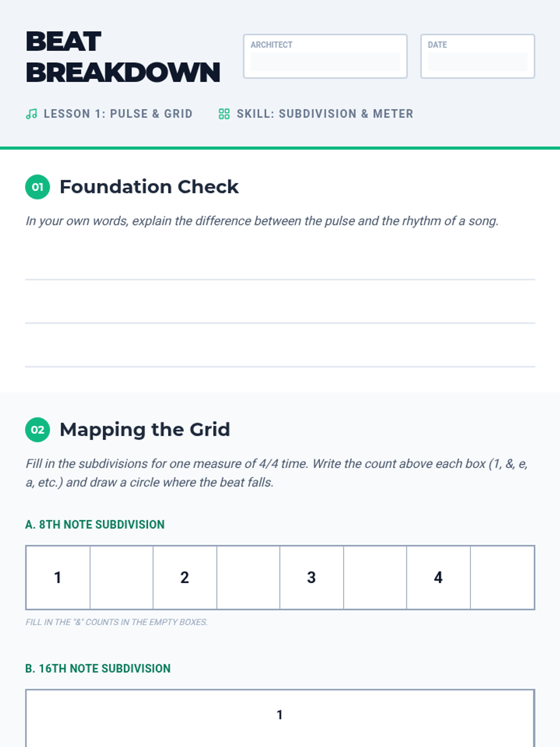Click the empty box after beat 2

pyautogui.click(x=248, y=578)
